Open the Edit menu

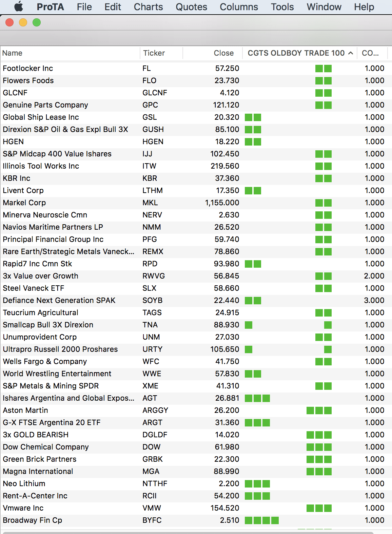coord(113,7)
